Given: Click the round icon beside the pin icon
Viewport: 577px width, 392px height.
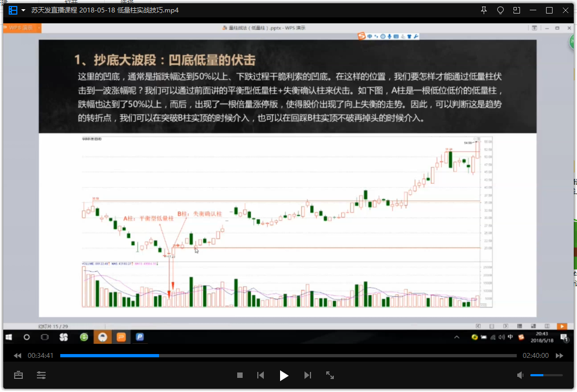Looking at the screenshot, I should pyautogui.click(x=500, y=10).
